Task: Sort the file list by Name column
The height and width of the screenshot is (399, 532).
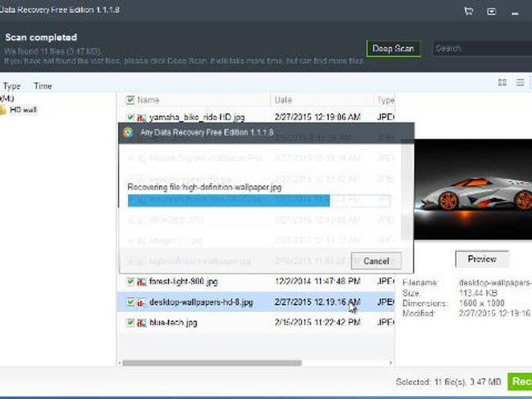Action: click(148, 100)
